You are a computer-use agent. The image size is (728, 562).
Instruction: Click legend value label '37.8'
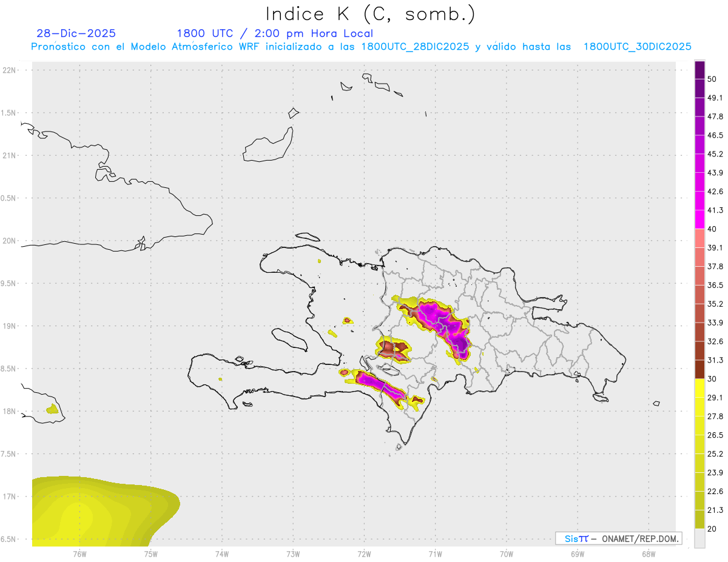coord(715,266)
